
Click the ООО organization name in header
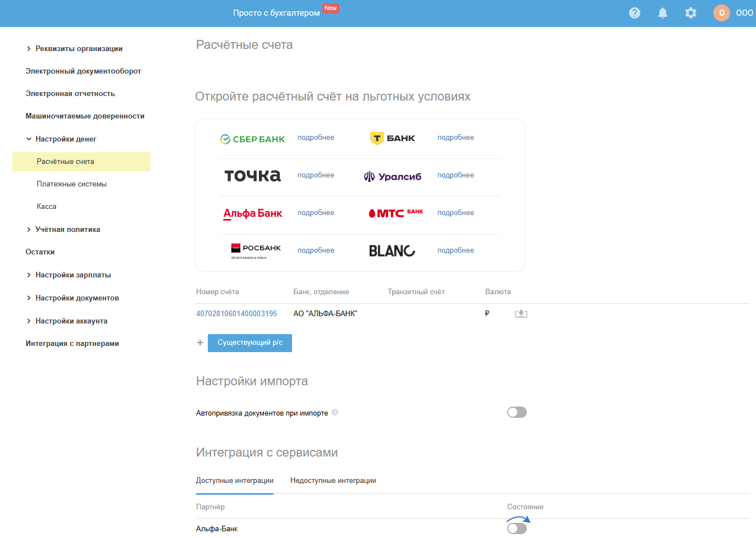coord(745,13)
